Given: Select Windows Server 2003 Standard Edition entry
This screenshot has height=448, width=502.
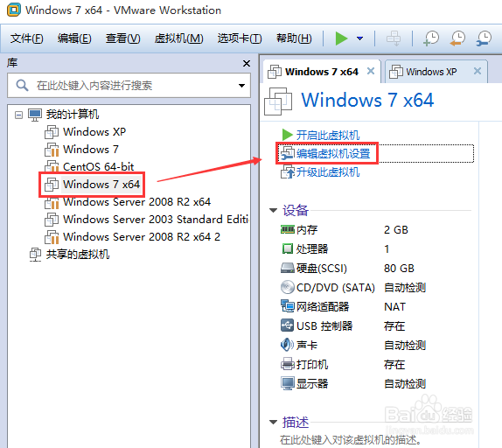Looking at the screenshot, I should click(x=156, y=220).
